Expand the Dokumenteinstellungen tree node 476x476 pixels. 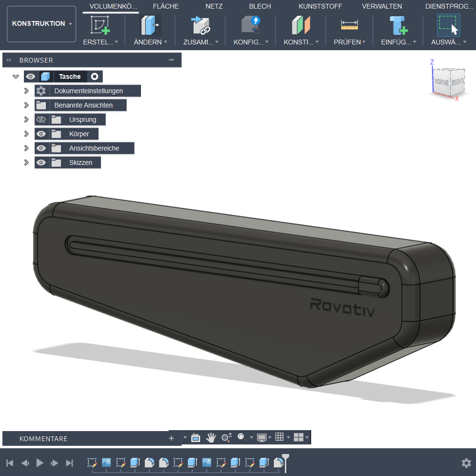27,91
